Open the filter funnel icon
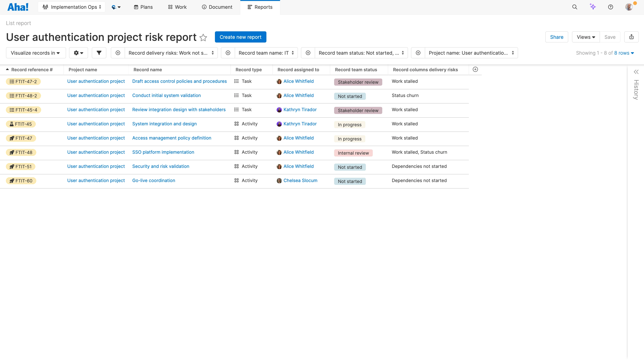This screenshot has width=644, height=360. [x=99, y=53]
